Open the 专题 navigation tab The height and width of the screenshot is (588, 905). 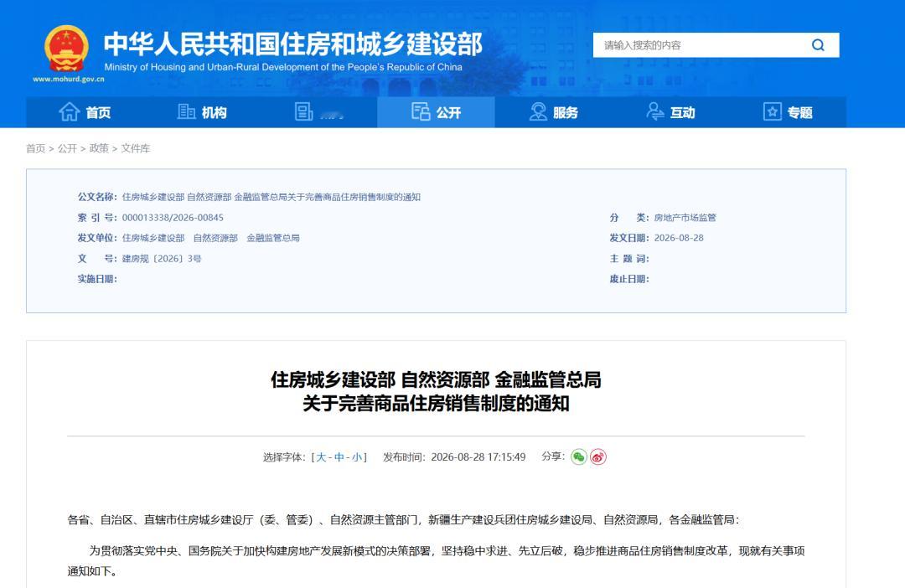tap(788, 112)
